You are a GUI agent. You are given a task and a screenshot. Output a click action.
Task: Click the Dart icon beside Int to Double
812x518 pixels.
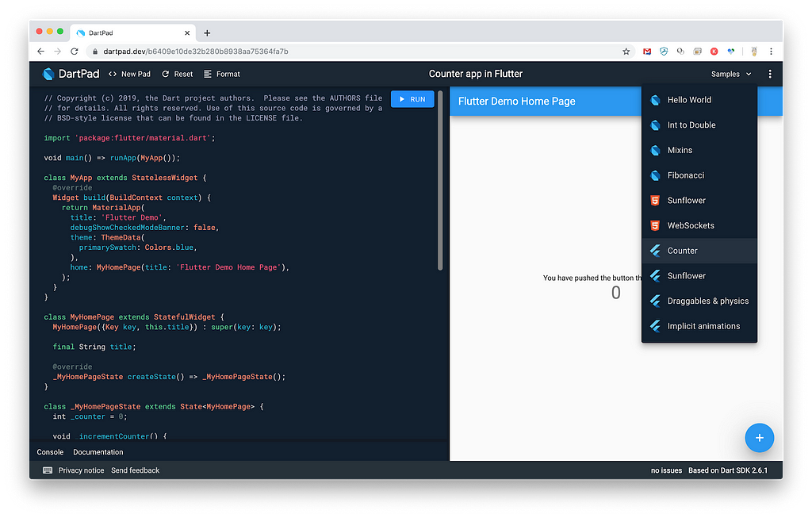(x=655, y=125)
